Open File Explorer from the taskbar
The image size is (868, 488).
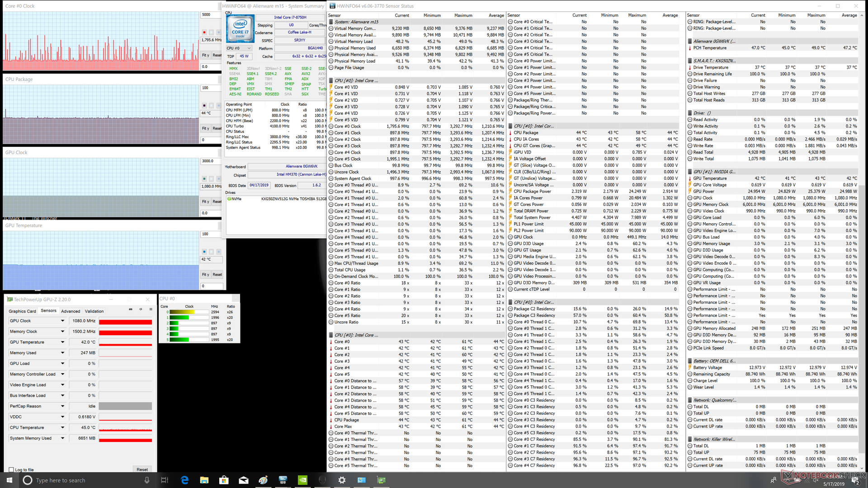coord(204,480)
